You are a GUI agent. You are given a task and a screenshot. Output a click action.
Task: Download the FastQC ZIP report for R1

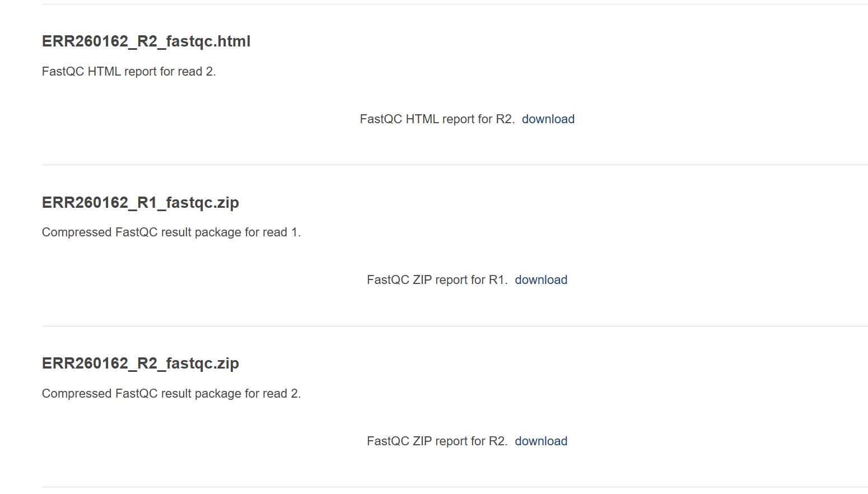pyautogui.click(x=541, y=280)
